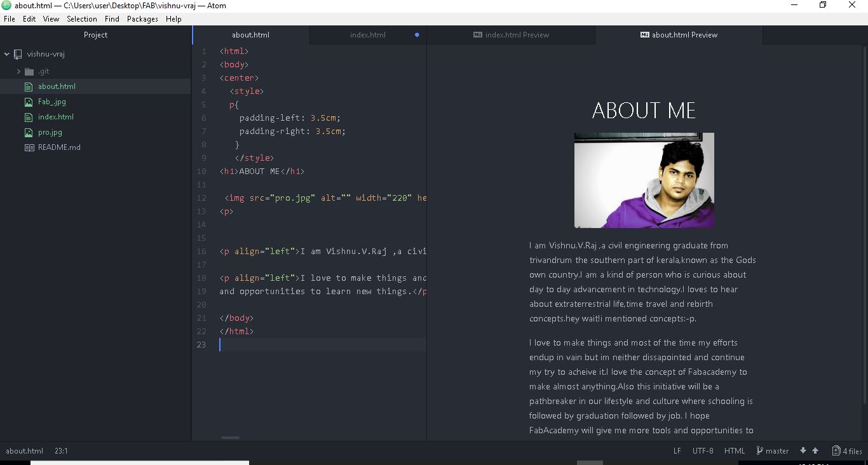Open the Find menu

(112, 19)
